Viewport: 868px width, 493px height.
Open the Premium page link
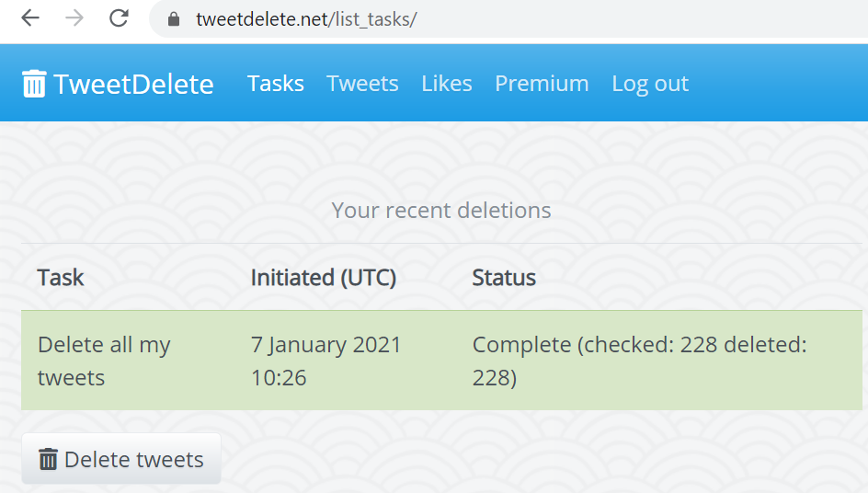pyautogui.click(x=542, y=84)
